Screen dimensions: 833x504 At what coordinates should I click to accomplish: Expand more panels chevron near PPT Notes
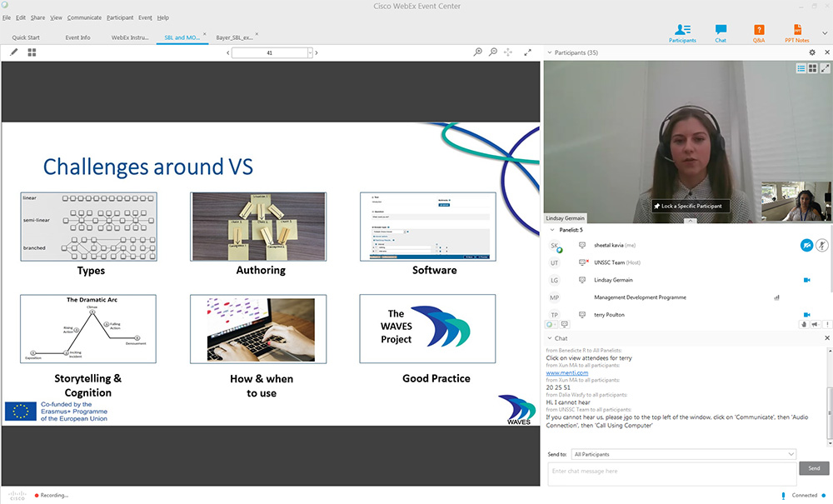(x=825, y=33)
